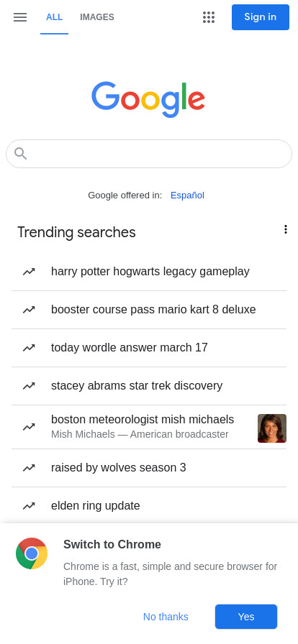Click the Chrome logo icon
Viewport: 298px width, 644px height.
[32, 553]
